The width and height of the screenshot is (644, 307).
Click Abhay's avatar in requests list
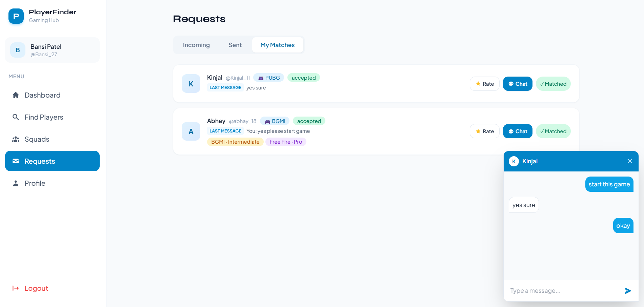pyautogui.click(x=191, y=131)
